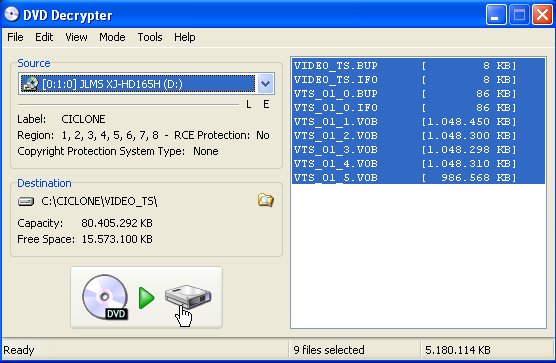The image size is (556, 363).
Task: Click the drive icon in Source combo box
Action: click(x=30, y=84)
